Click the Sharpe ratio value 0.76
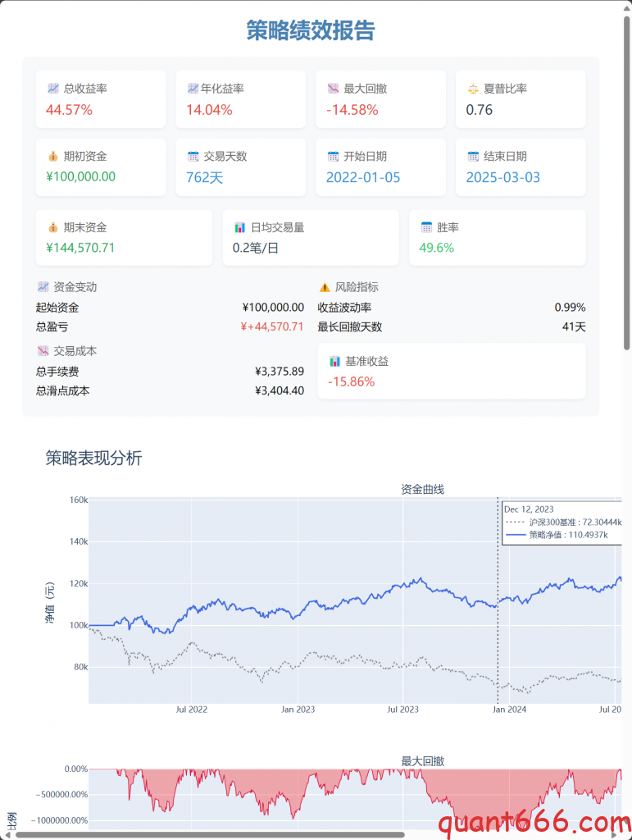The width and height of the screenshot is (632, 840). point(479,110)
